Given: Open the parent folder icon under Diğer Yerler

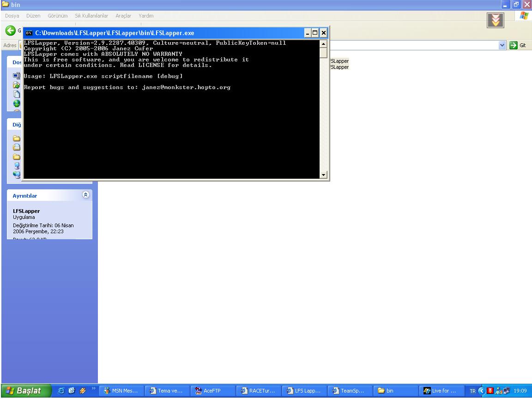Looking at the screenshot, I should tap(17, 138).
